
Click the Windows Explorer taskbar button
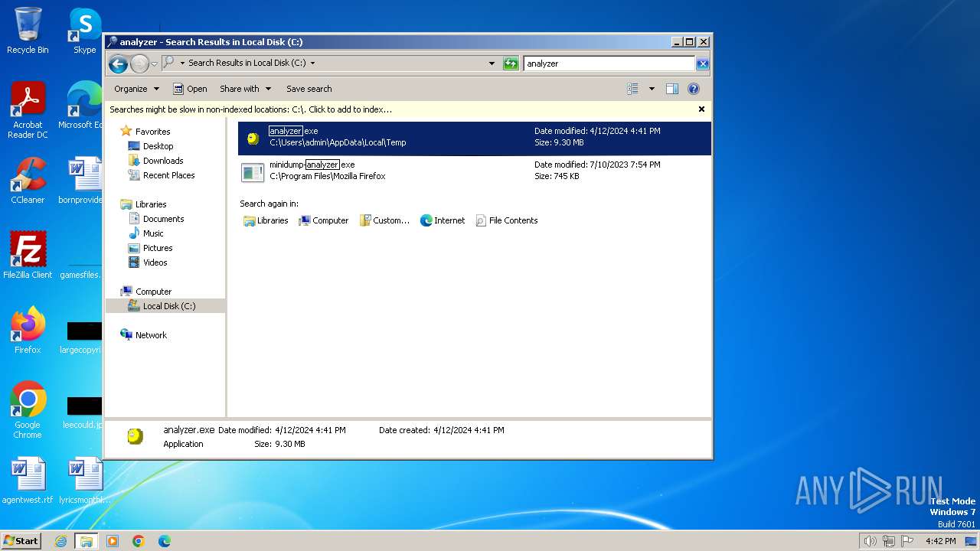pos(86,541)
